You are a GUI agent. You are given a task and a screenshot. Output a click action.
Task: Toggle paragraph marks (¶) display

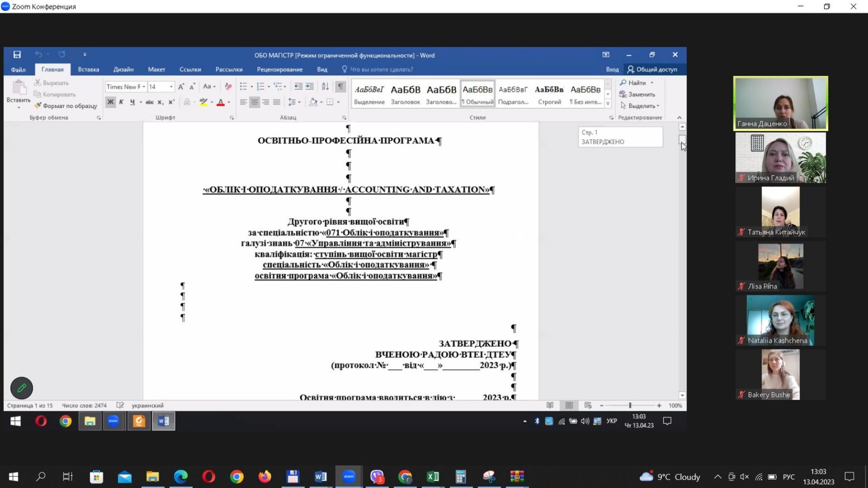(340, 87)
